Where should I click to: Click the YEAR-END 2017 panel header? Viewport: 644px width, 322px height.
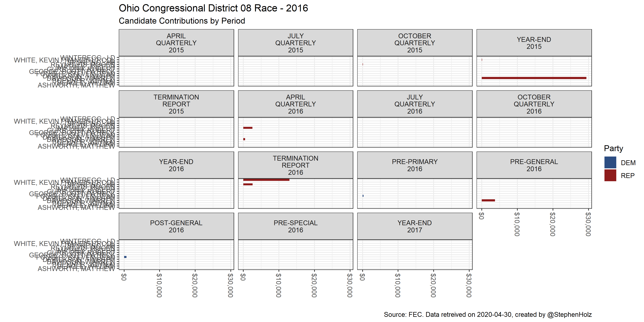pos(414,226)
